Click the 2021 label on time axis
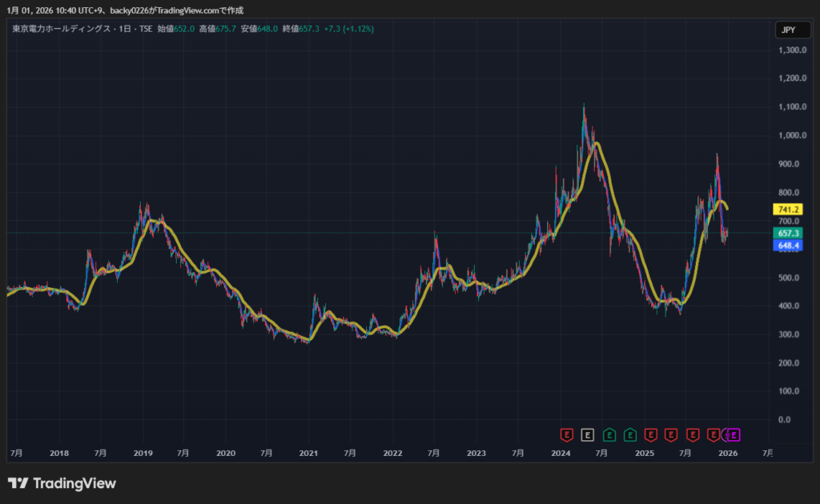The width and height of the screenshot is (820, 504). coord(308,453)
